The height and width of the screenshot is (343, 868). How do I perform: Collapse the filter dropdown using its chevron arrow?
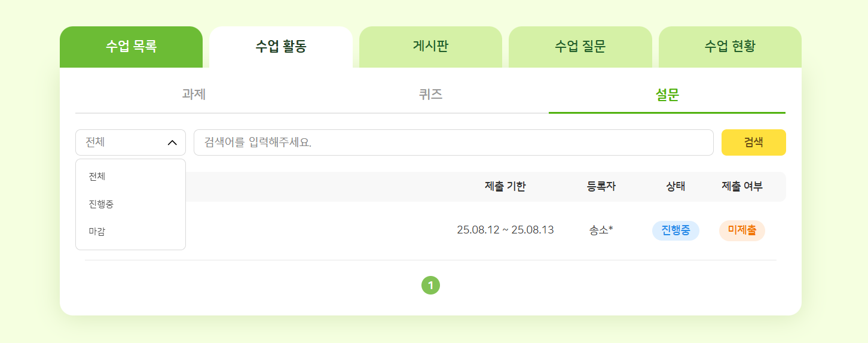pos(172,142)
